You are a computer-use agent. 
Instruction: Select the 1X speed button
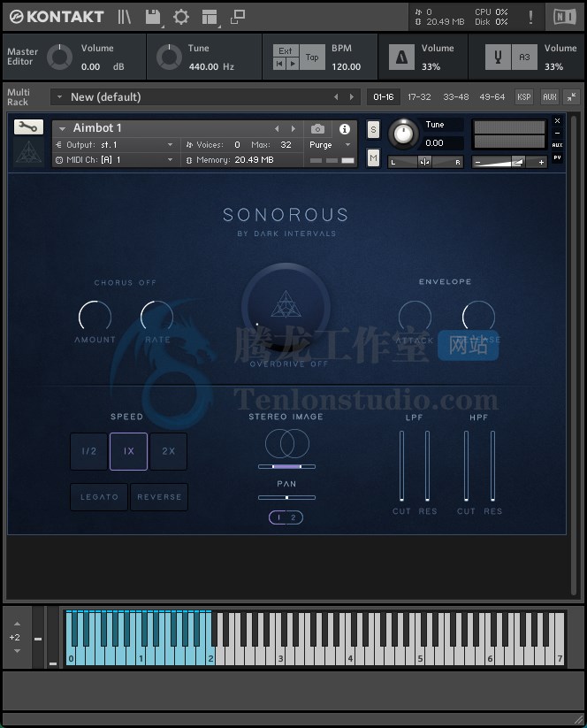click(128, 451)
